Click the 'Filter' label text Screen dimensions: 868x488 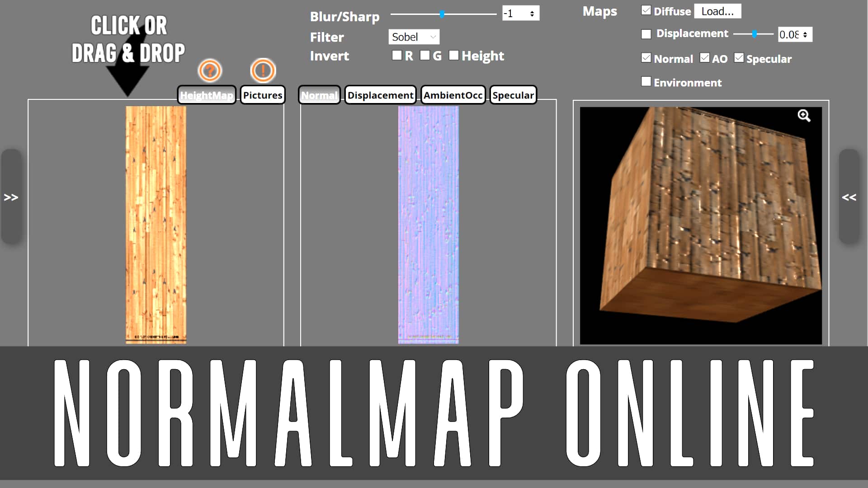(327, 37)
